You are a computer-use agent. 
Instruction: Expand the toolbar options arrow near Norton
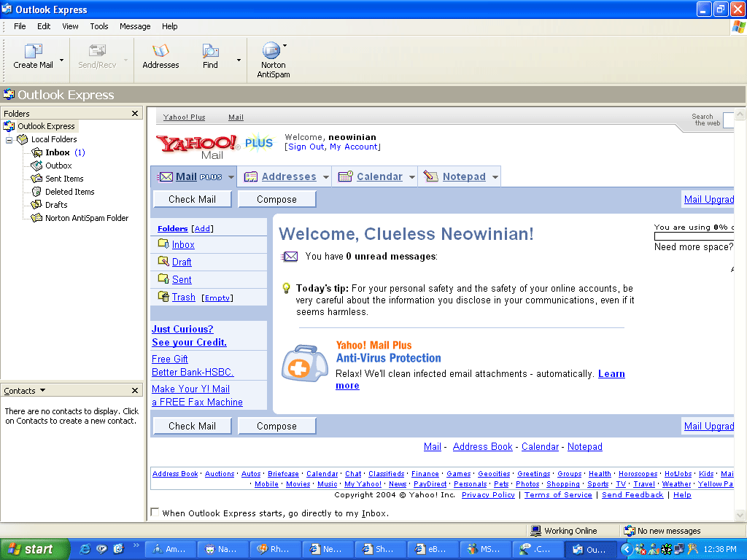pyautogui.click(x=285, y=46)
